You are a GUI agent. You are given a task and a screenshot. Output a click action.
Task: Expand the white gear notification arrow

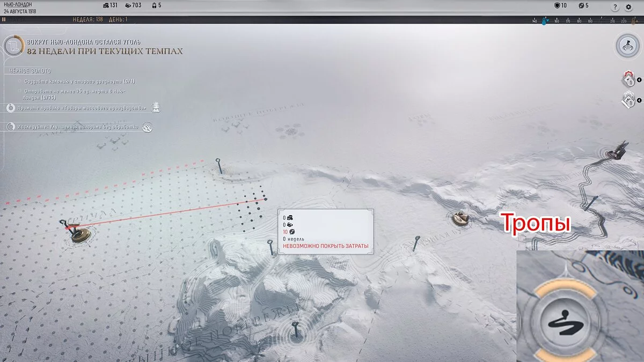pos(639,100)
